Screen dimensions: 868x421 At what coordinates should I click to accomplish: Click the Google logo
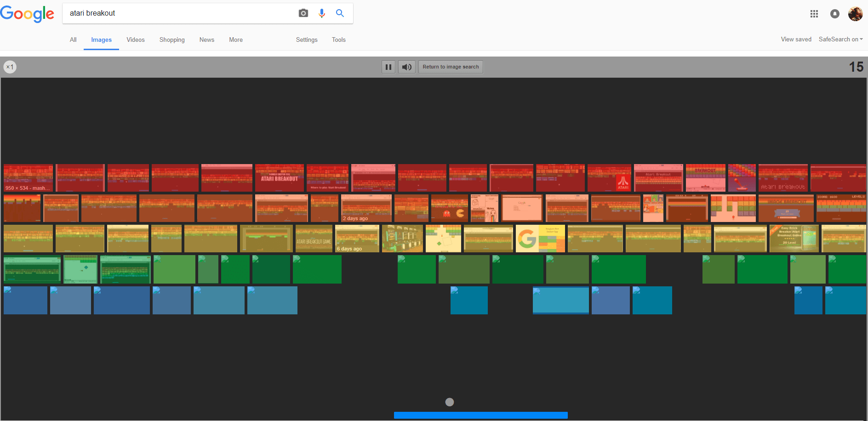click(27, 14)
